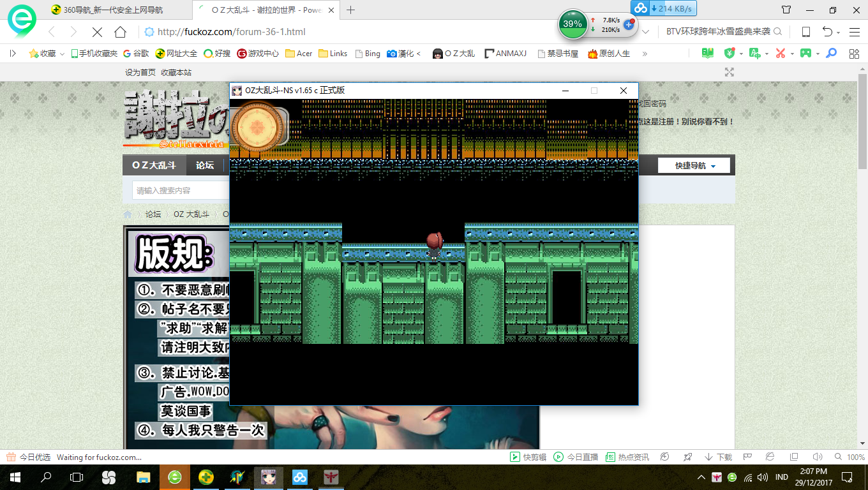Expand the address bar history dropdown
This screenshot has width=868, height=490.
[646, 32]
